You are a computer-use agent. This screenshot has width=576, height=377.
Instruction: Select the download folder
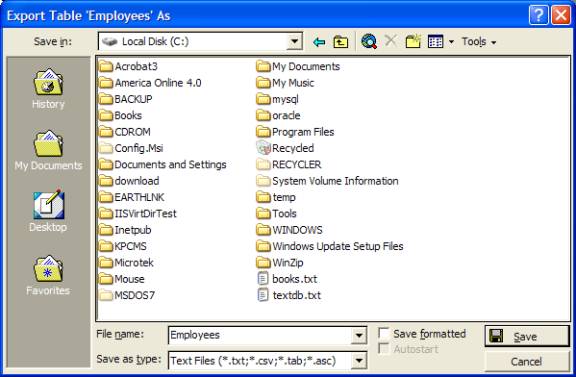129,181
